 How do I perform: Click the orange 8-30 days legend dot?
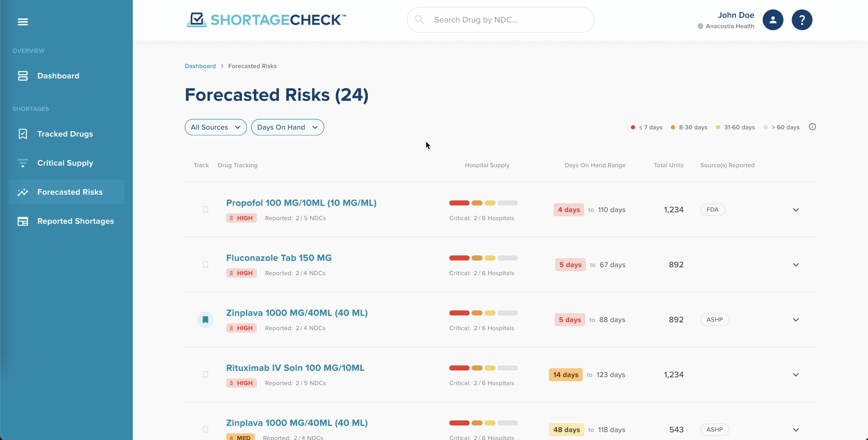coord(673,127)
